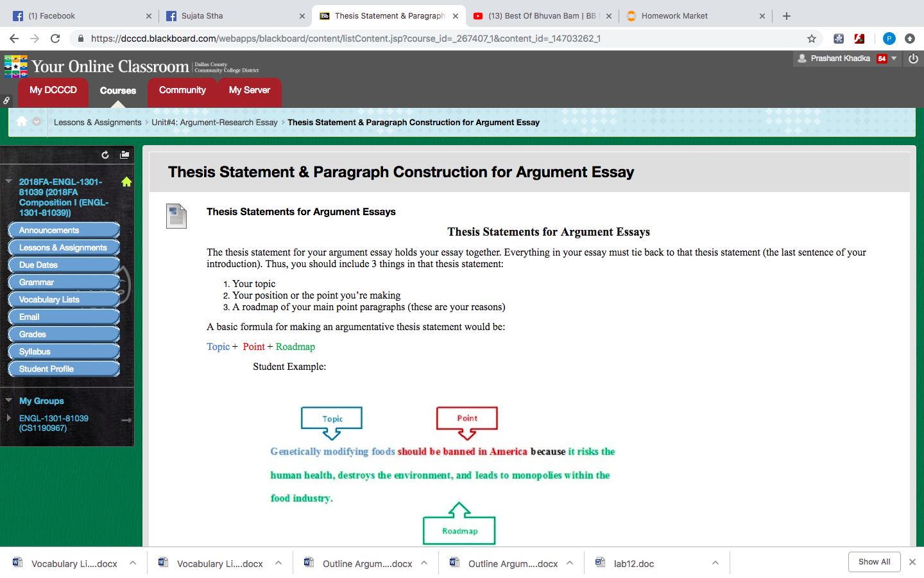Click the document icon beside Thesis Statements
The height and width of the screenshot is (578, 924).
[176, 216]
